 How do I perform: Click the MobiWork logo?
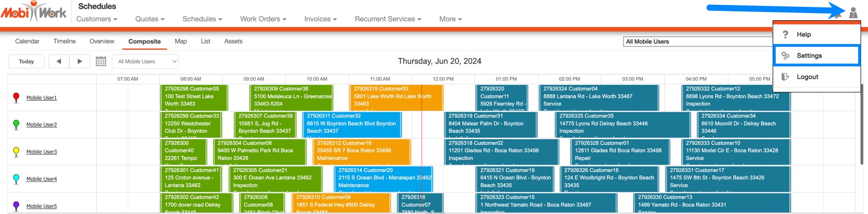(34, 12)
